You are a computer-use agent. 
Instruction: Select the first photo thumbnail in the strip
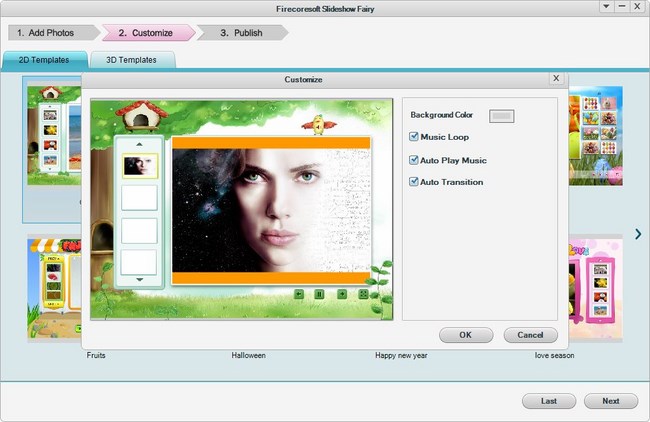click(x=139, y=166)
